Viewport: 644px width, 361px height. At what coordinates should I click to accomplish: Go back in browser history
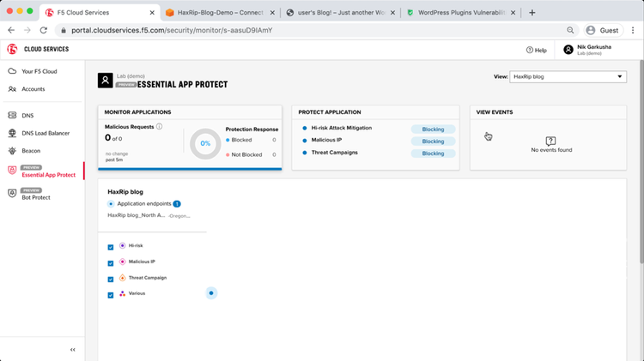tap(11, 30)
